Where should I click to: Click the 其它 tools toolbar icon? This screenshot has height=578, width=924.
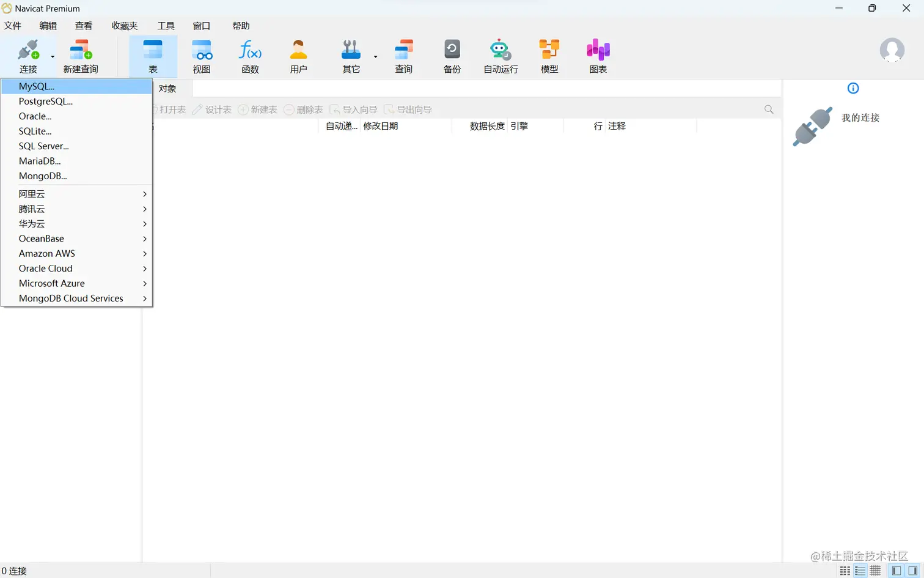click(x=351, y=50)
